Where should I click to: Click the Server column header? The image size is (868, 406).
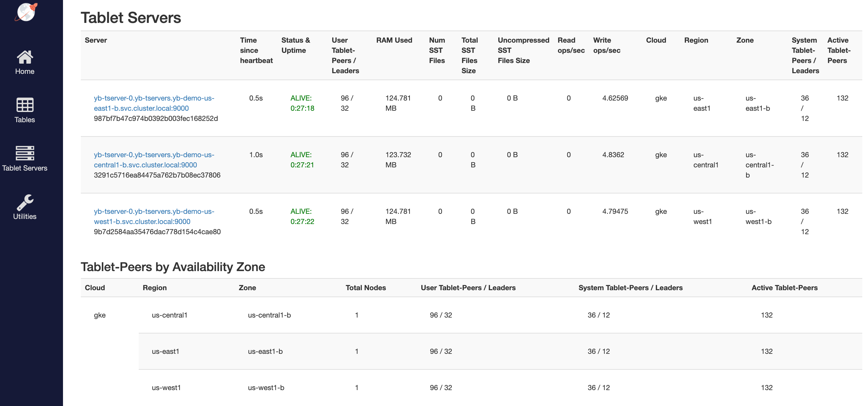(x=96, y=40)
